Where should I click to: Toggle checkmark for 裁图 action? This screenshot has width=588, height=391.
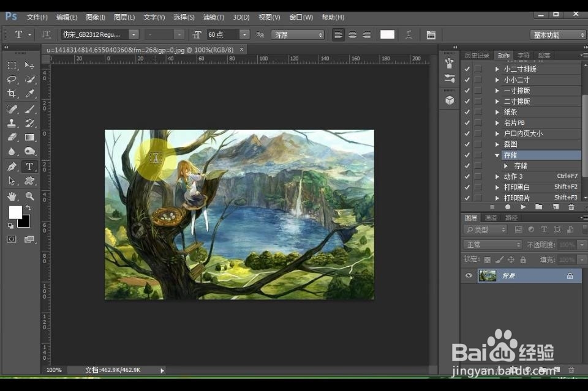click(467, 144)
